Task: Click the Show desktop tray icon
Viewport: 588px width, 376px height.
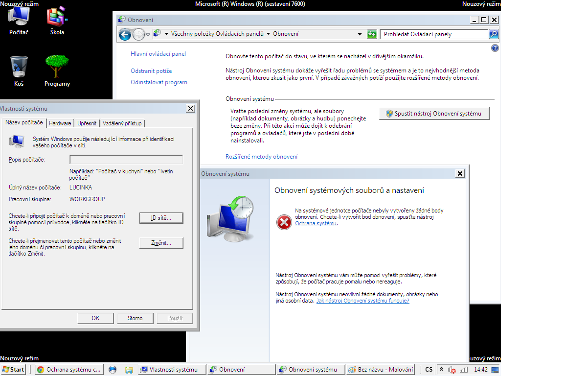Action: click(495, 370)
